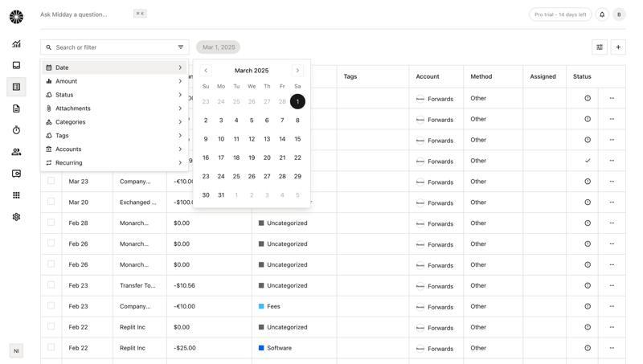Click status icon for Feb 23 Fees row
This screenshot has width=643, height=364.
click(x=588, y=306)
